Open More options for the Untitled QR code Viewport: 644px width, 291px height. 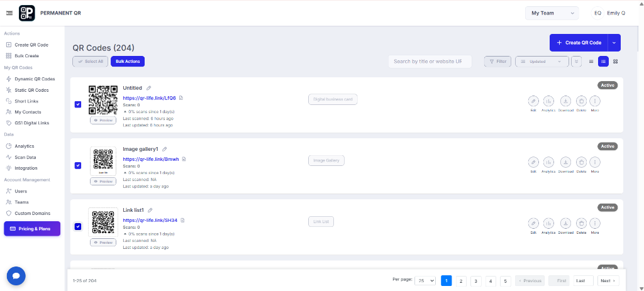[595, 101]
